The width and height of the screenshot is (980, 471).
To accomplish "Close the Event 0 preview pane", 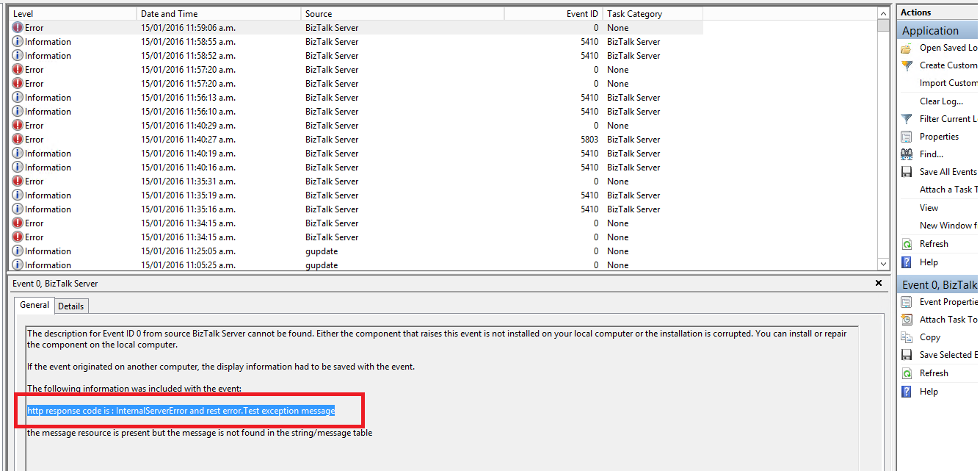I will coord(879,283).
